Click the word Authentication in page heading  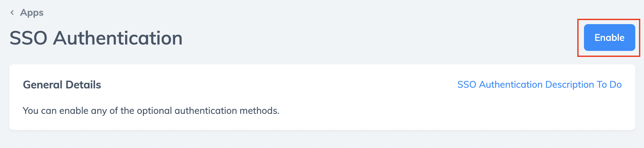click(x=118, y=38)
